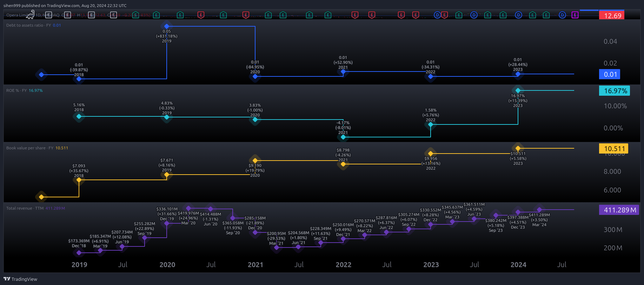Click the Dec '21 revenue point $250.016M
The height and width of the screenshot is (285, 644).
click(343, 239)
